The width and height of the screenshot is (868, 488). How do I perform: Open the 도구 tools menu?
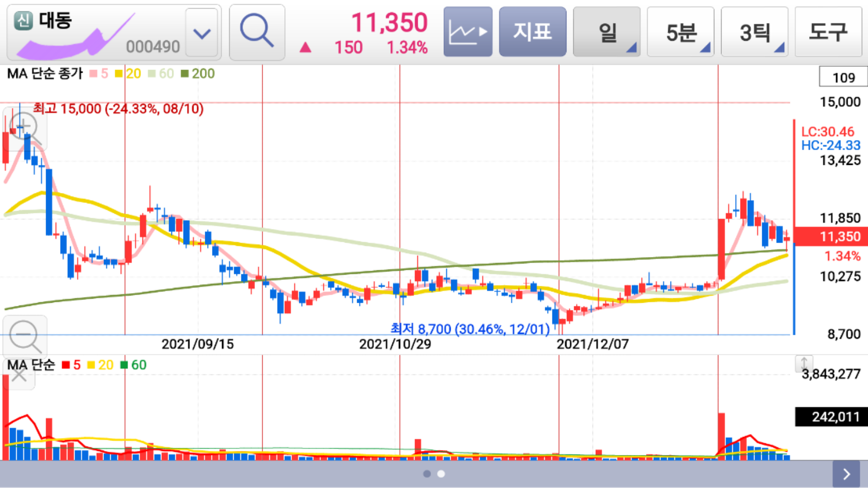click(828, 32)
